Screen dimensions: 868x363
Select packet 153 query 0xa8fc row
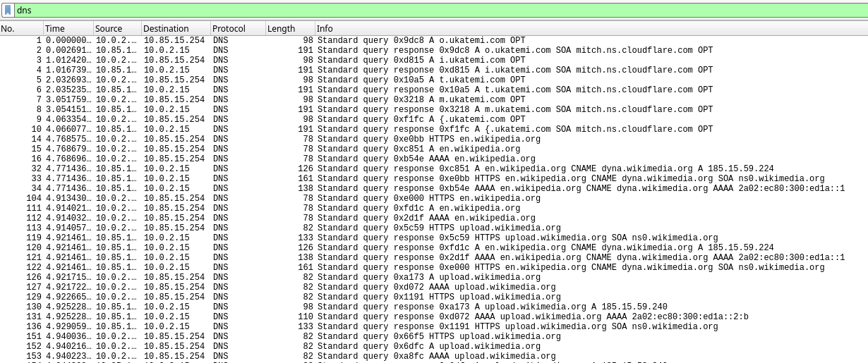pos(434,357)
